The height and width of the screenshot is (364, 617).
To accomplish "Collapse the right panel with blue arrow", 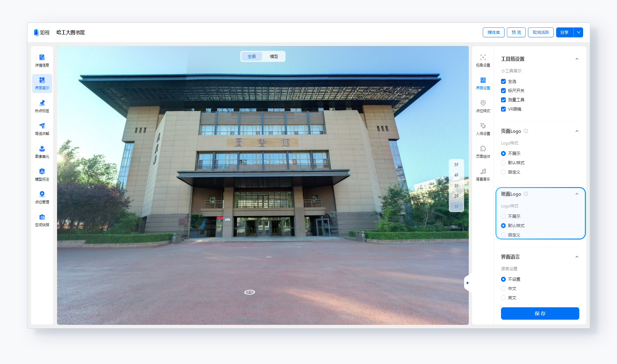I will pyautogui.click(x=468, y=283).
